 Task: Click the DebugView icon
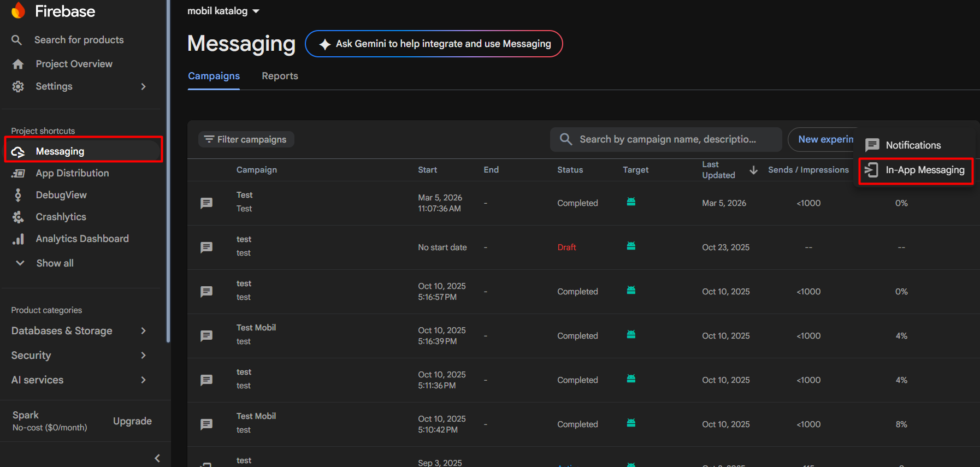18,195
